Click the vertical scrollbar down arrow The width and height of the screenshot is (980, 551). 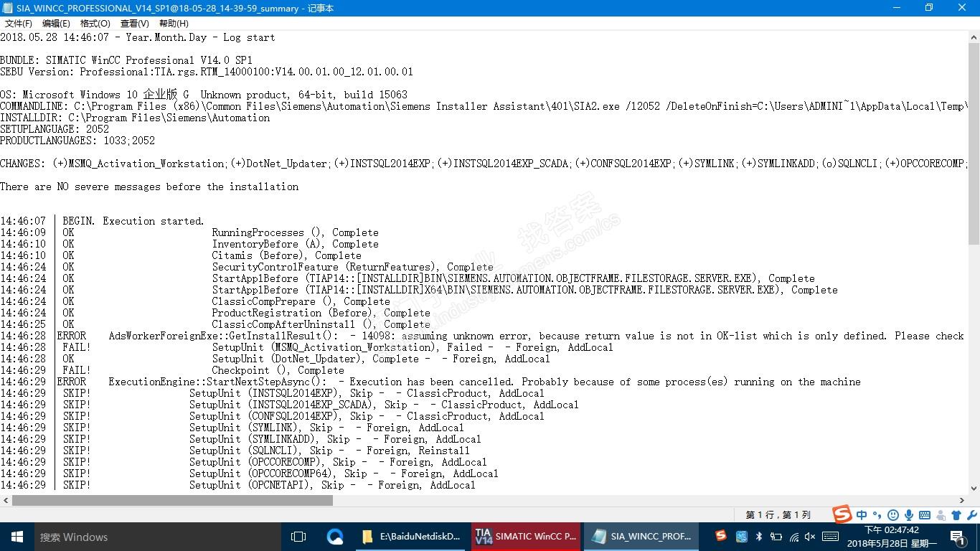[974, 488]
